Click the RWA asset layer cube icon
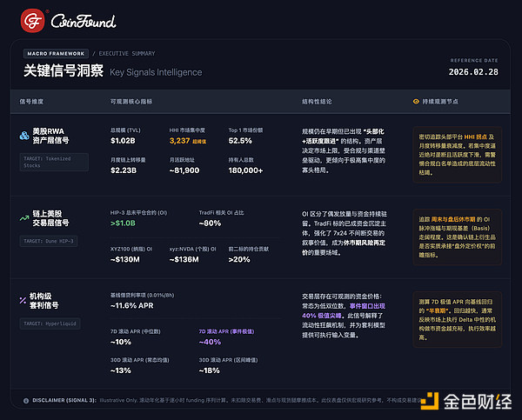The height and width of the screenshot is (420, 522). point(24,136)
